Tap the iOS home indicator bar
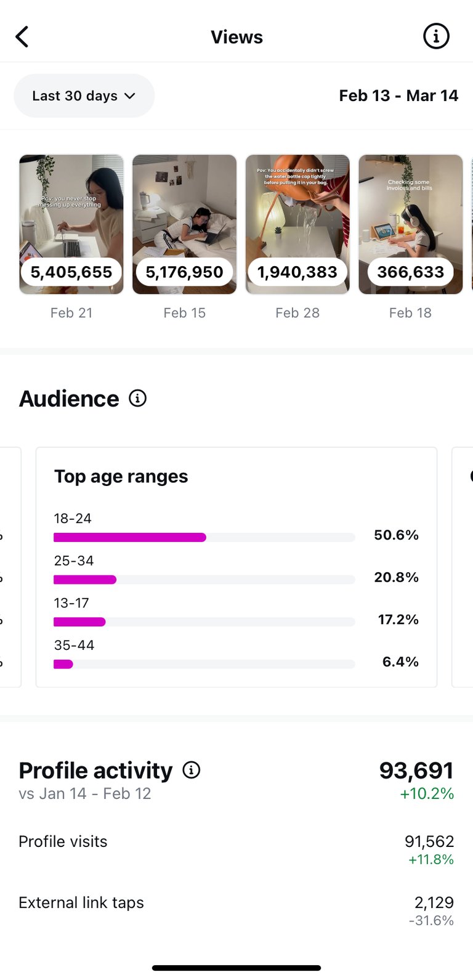This screenshot has height=980, width=473. click(x=236, y=968)
